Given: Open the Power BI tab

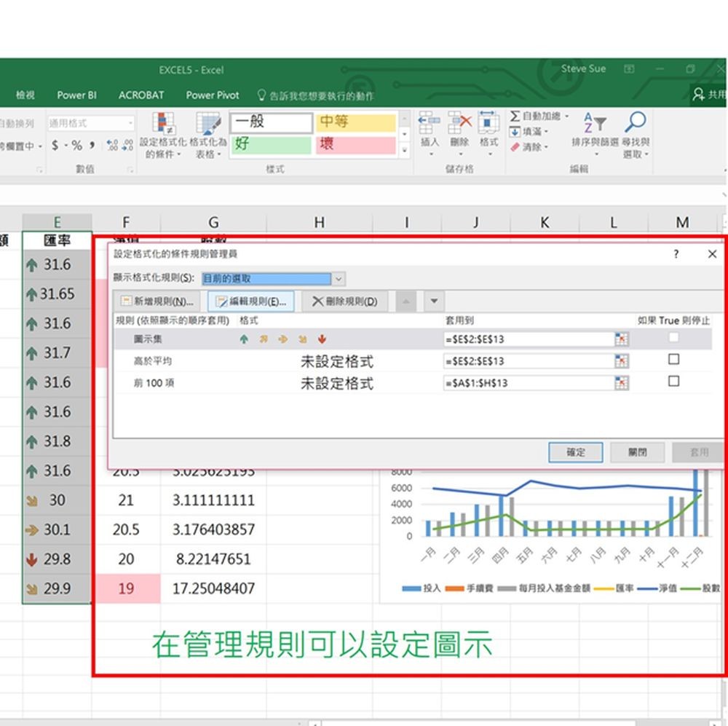Looking at the screenshot, I should 76,95.
